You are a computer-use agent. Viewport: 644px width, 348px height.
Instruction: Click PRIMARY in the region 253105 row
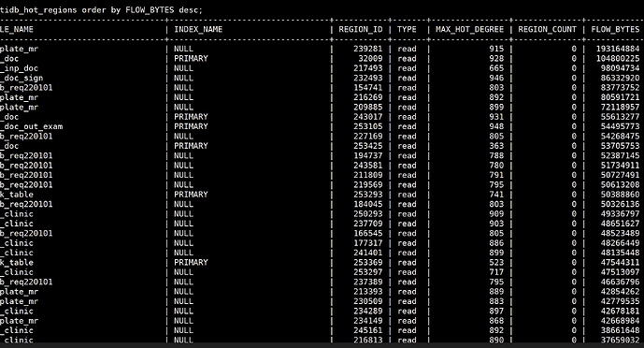191,126
